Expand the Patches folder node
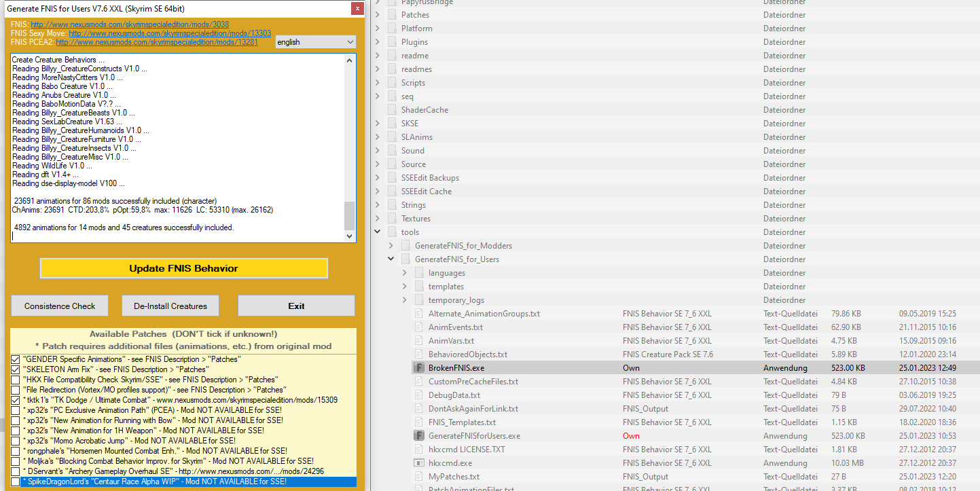 [378, 14]
